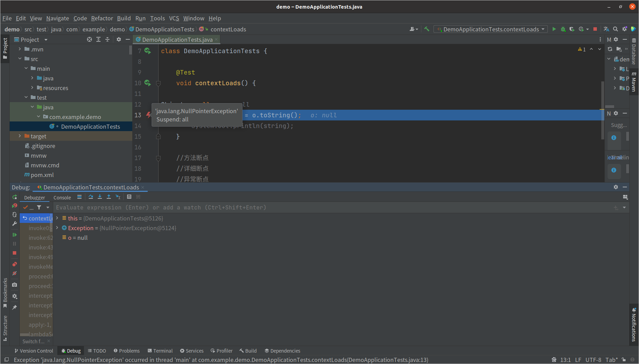Expand the Exception variable node
The height and width of the screenshot is (364, 639).
pos(57,228)
